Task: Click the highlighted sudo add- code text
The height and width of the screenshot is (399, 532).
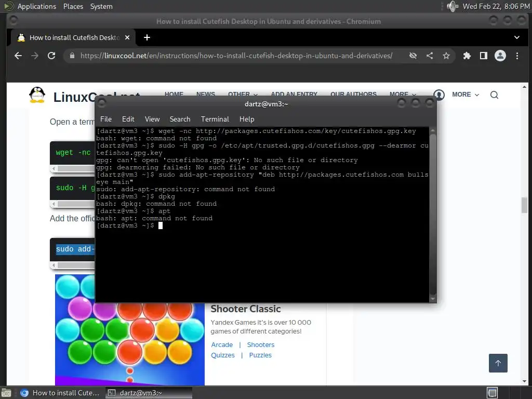Action: tap(75, 249)
